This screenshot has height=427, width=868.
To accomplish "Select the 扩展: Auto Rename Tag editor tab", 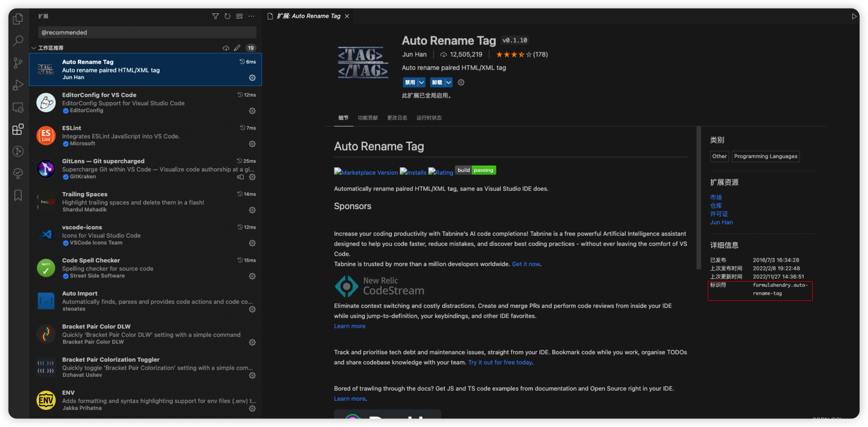I will 308,16.
